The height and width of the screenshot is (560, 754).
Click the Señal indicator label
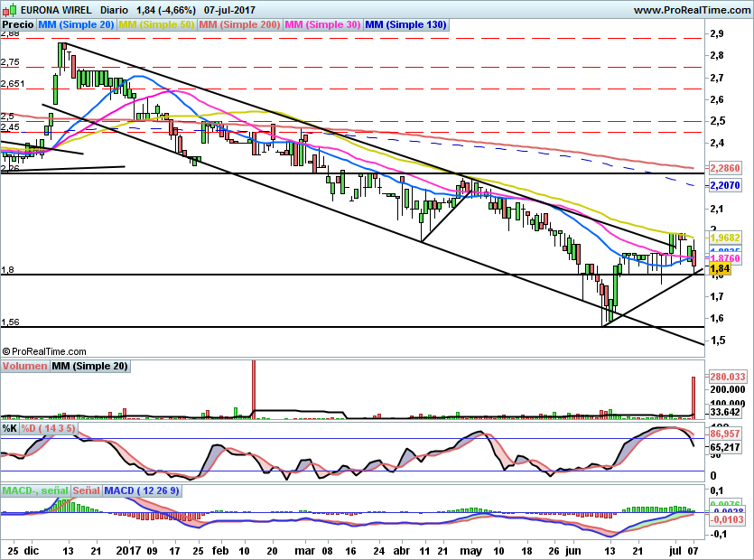pyautogui.click(x=86, y=490)
